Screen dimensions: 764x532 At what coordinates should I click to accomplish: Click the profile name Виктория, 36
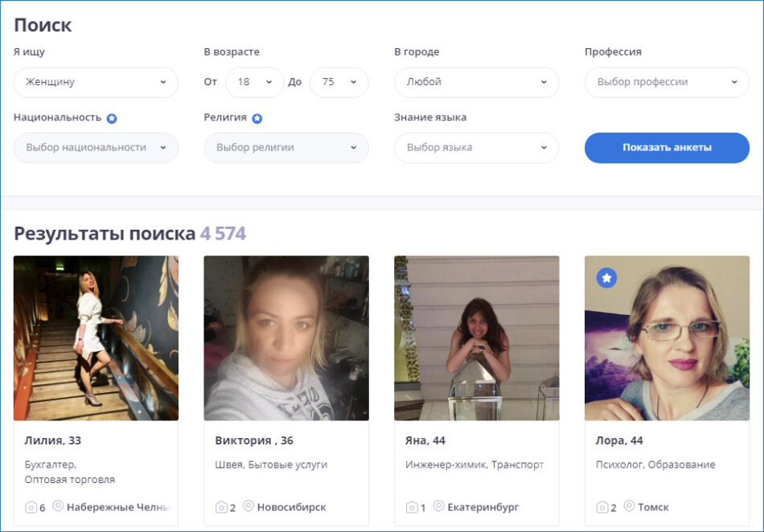coord(254,440)
